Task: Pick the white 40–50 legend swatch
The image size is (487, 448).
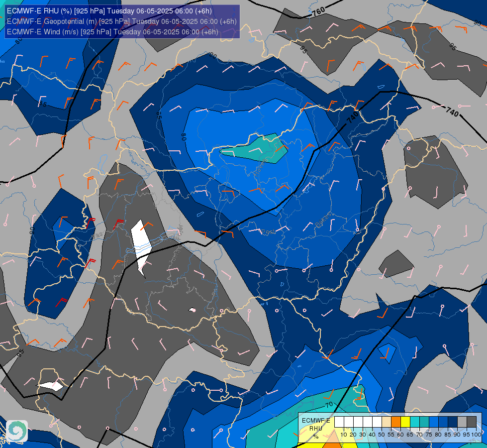Action: point(377,422)
